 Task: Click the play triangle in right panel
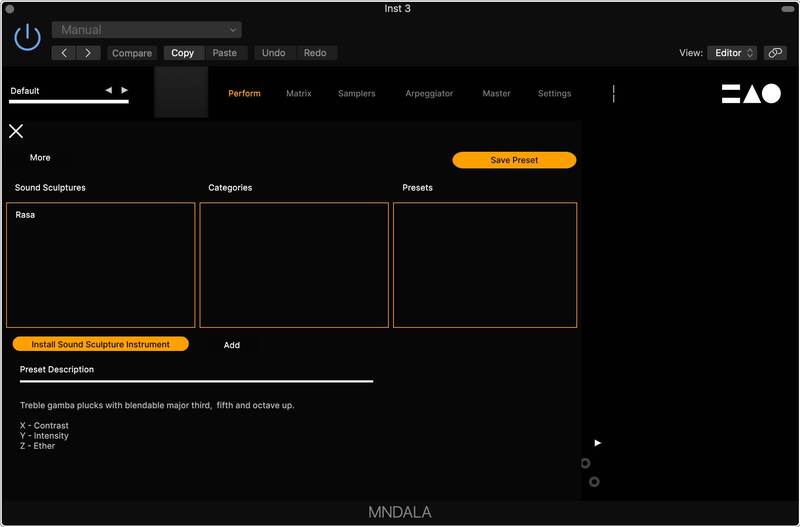598,443
